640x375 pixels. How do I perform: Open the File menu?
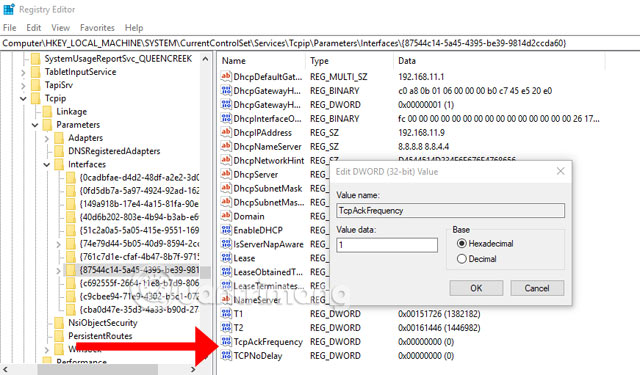pos(9,28)
